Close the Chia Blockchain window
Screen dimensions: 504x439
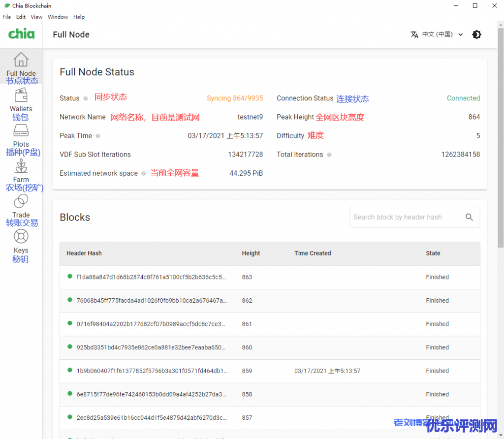point(494,5)
